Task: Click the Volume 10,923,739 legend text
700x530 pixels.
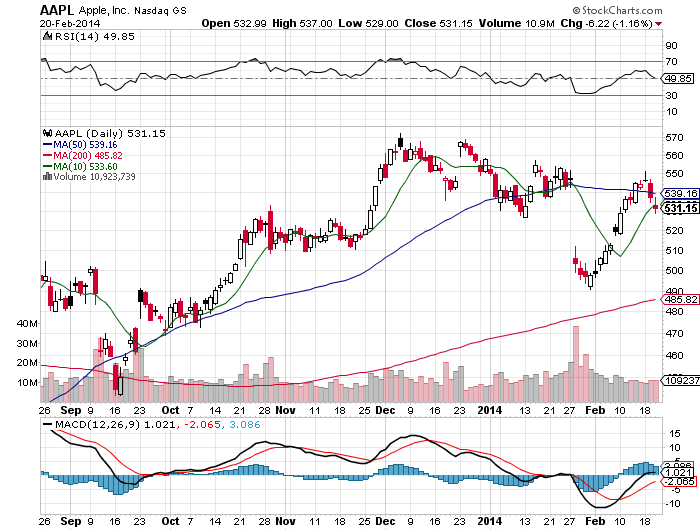Action: [x=94, y=177]
